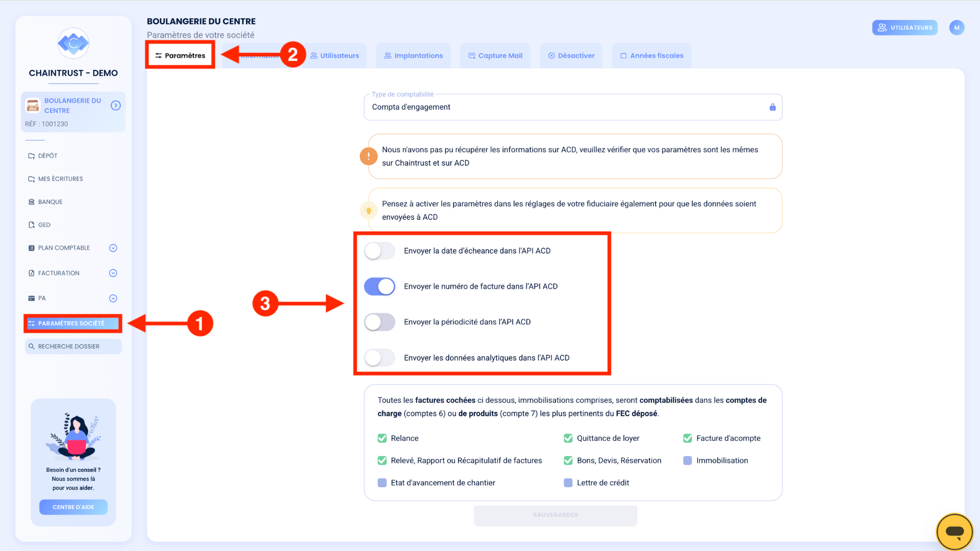Open the user avatar M menu

point(957,28)
